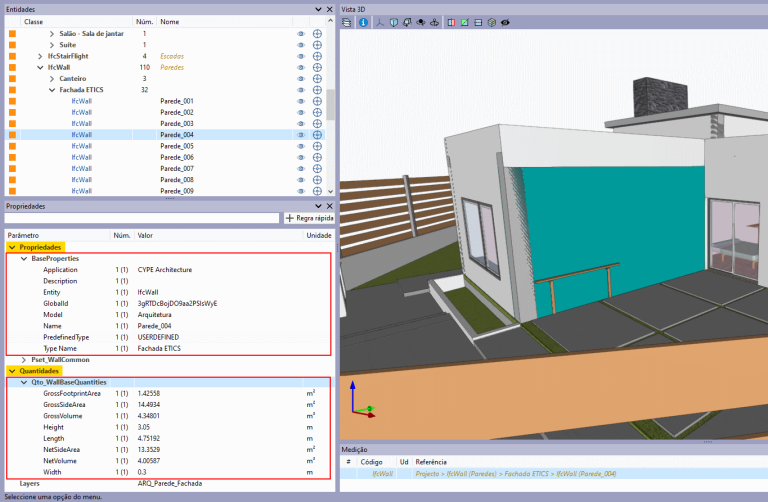
Task: Expand the Pset_WallCommon group
Action: [24, 359]
